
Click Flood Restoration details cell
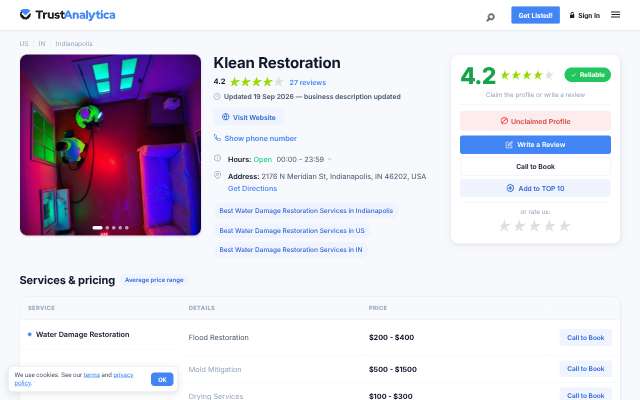[218, 338]
